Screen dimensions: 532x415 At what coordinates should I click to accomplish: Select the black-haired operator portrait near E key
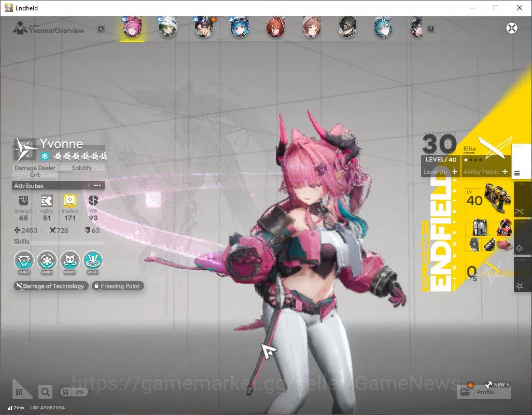point(417,27)
